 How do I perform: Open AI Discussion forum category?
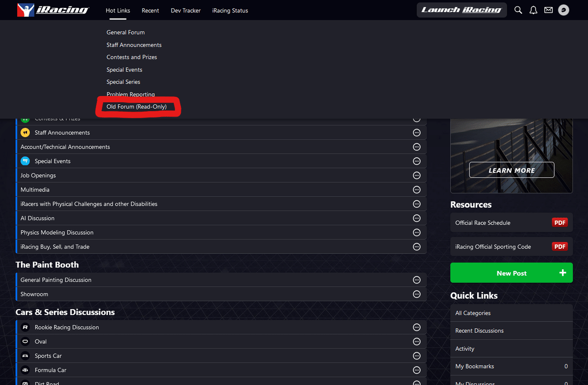tap(37, 218)
